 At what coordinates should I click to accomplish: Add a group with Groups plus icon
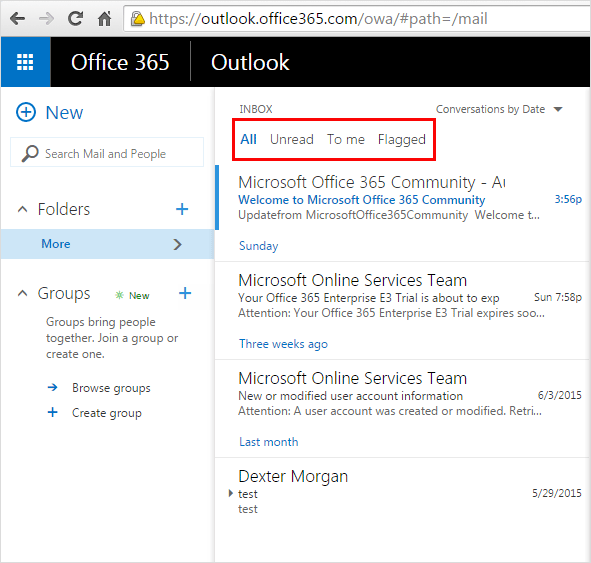point(185,293)
